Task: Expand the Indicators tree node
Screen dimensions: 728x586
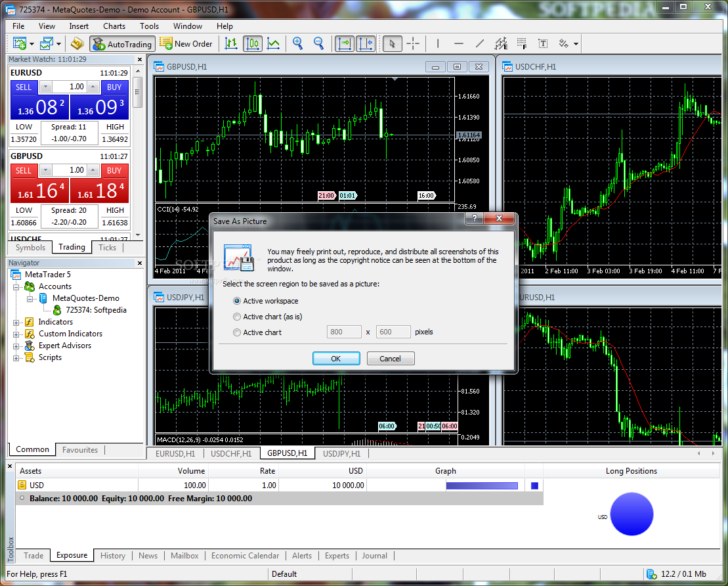Action: [x=16, y=323]
